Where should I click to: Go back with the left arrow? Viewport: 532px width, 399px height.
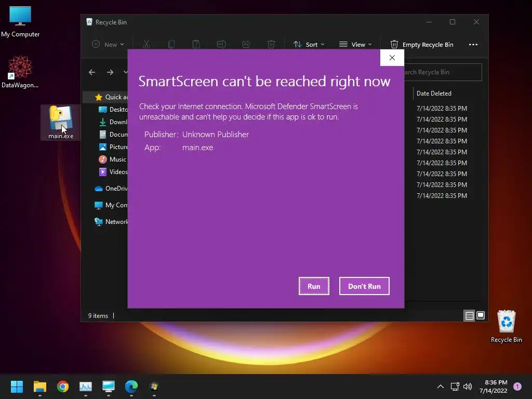(92, 72)
